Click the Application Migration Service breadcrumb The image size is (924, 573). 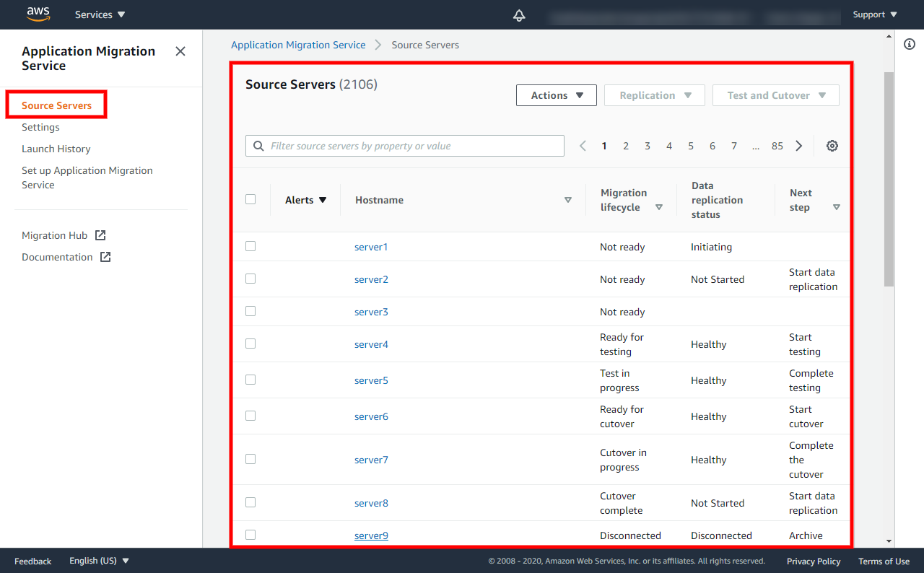pyautogui.click(x=298, y=45)
